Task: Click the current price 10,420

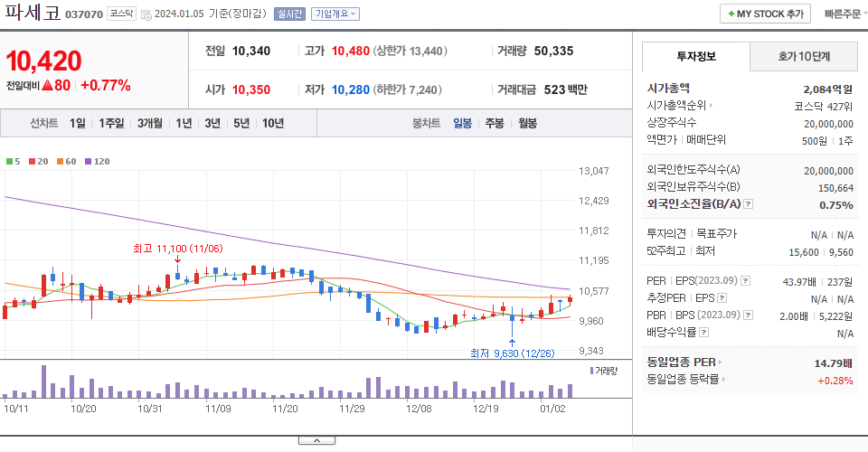Action: pyautogui.click(x=43, y=61)
